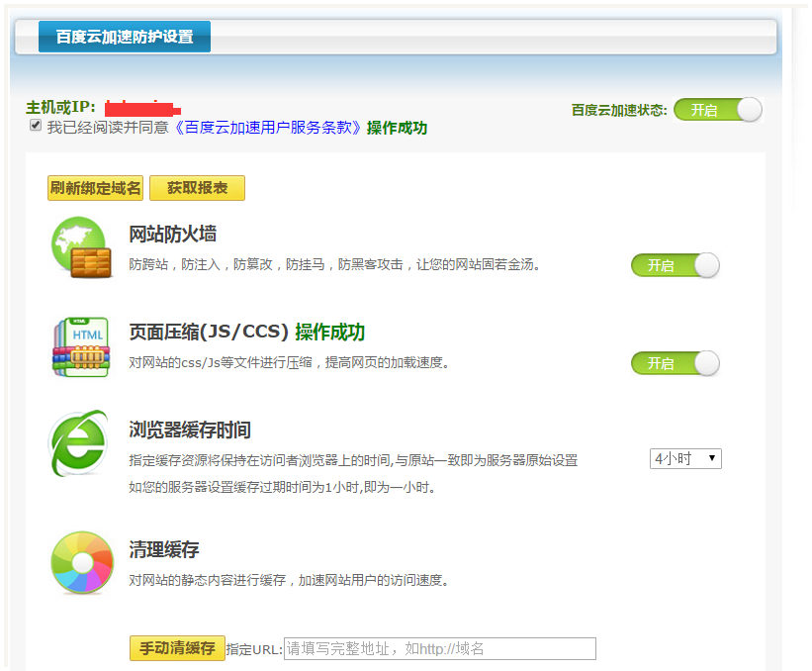The height and width of the screenshot is (671, 812).
Task: Click the green browser cache icon
Action: 79,443
